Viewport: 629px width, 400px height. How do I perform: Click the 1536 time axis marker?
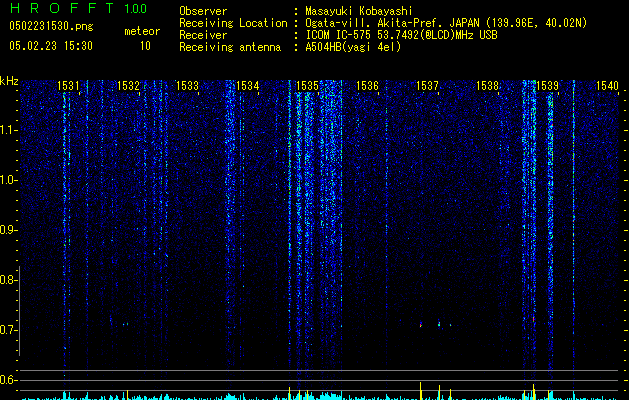tap(367, 86)
